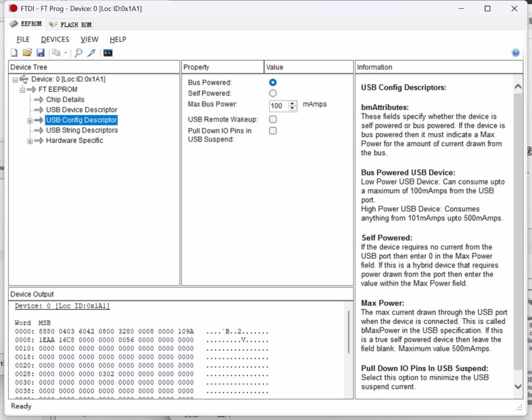Click the arrow icon beside FT EEPROM
Screen dimensions: 532x420
pyautogui.click(x=31, y=89)
